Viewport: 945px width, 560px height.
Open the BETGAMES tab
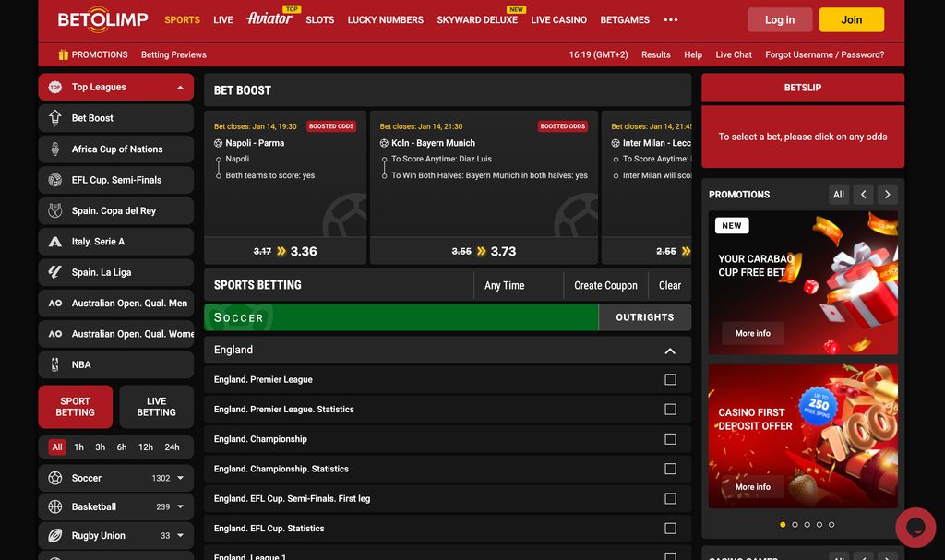pyautogui.click(x=625, y=20)
